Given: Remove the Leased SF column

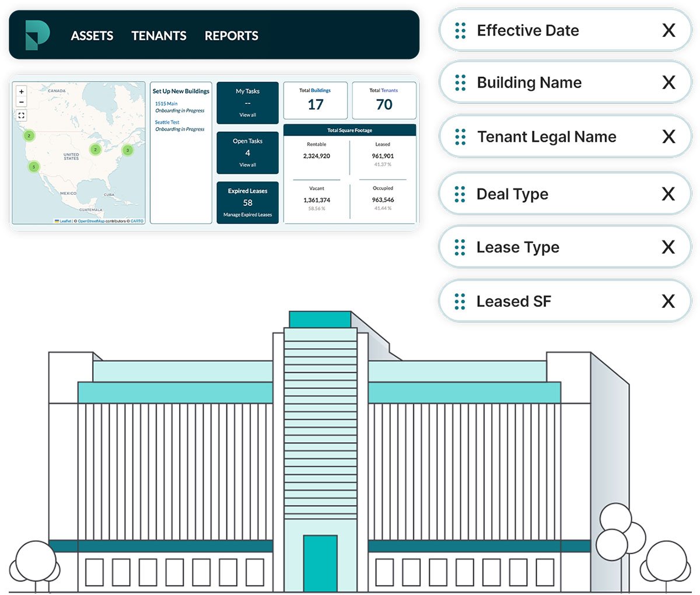Looking at the screenshot, I should pos(668,302).
